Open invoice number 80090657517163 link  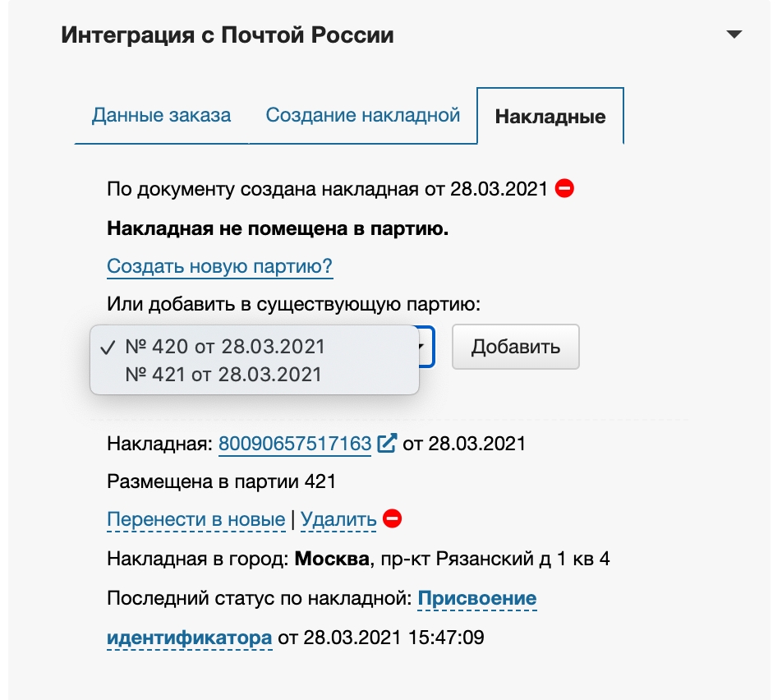coord(295,444)
